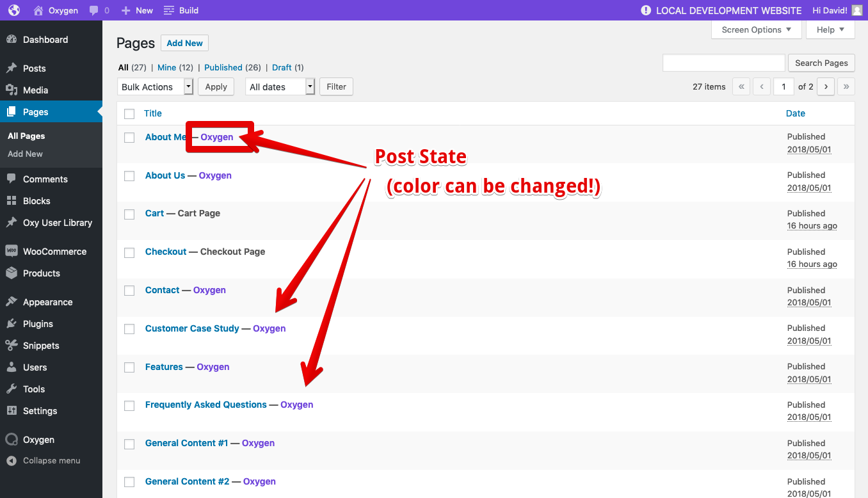Viewport: 868px width, 498px height.
Task: Click the Oxygen logo icon in the sidebar
Action: pyautogui.click(x=12, y=440)
